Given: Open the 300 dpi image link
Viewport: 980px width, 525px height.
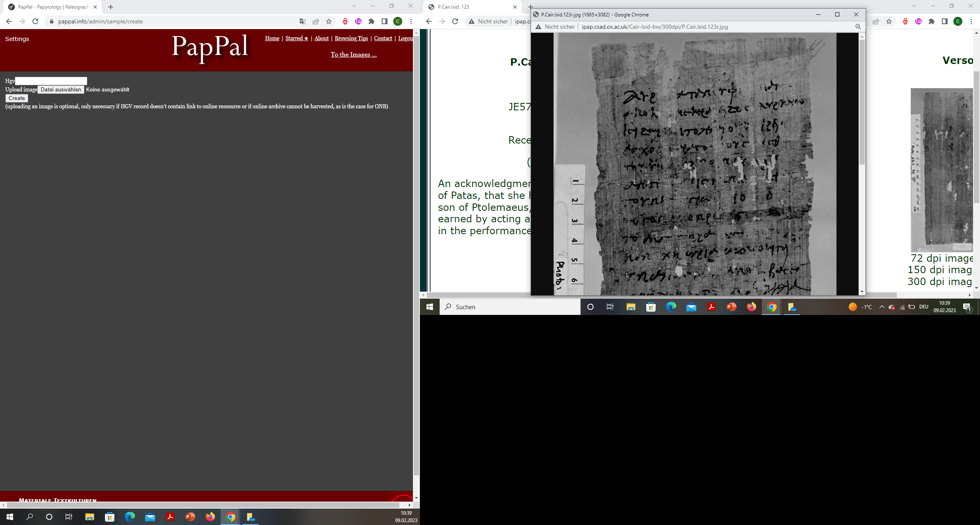Looking at the screenshot, I should pyautogui.click(x=940, y=281).
